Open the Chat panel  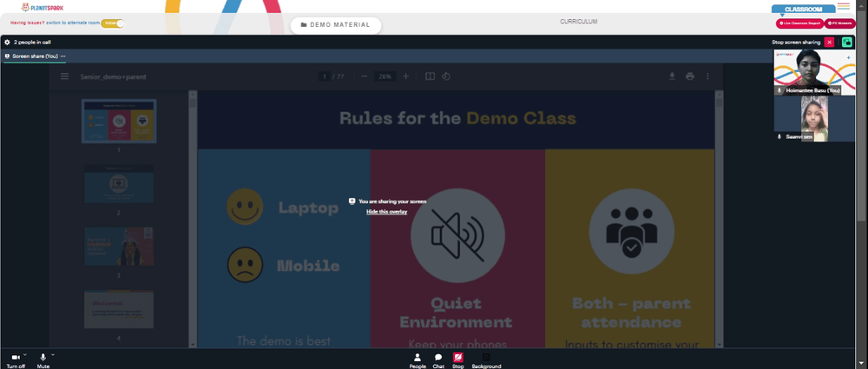pyautogui.click(x=437, y=361)
